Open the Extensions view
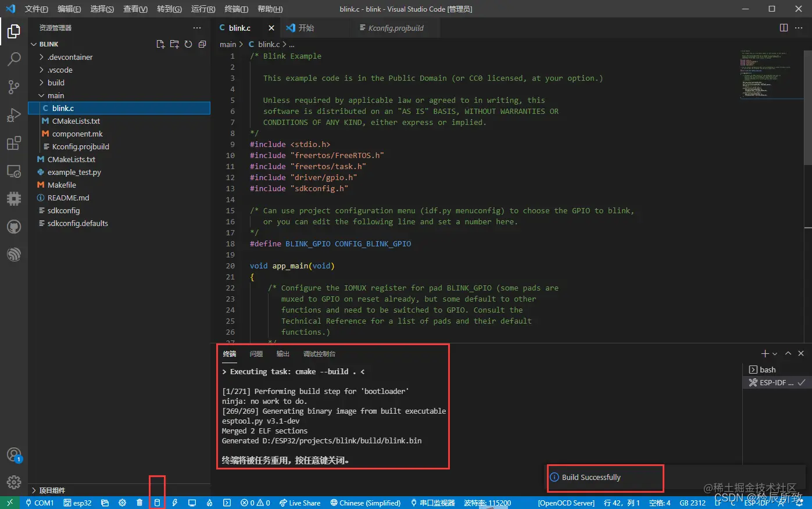Viewport: 812px width, 509px height. pos(14,143)
